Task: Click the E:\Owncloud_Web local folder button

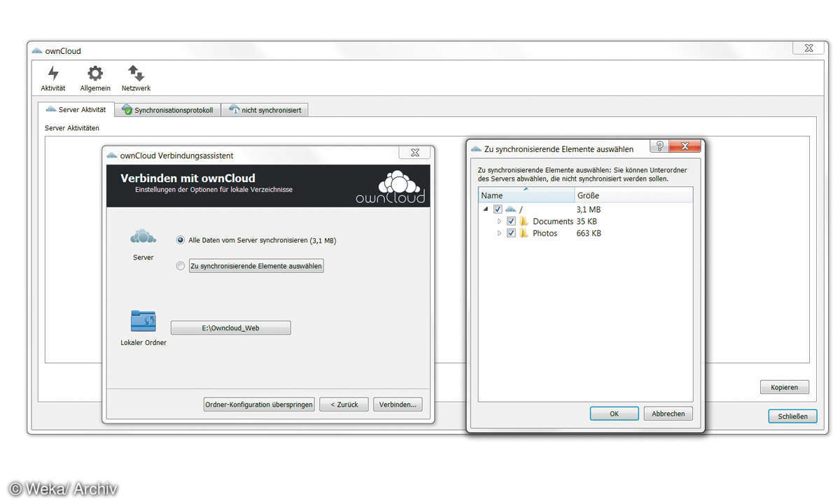Action: (230, 328)
